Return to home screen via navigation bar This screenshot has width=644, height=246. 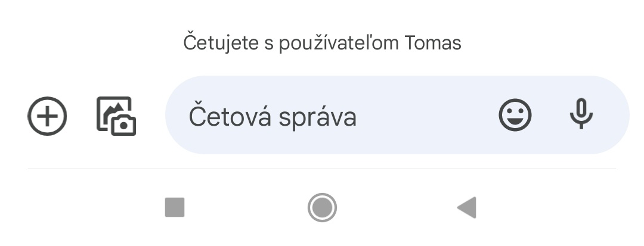coord(322,207)
